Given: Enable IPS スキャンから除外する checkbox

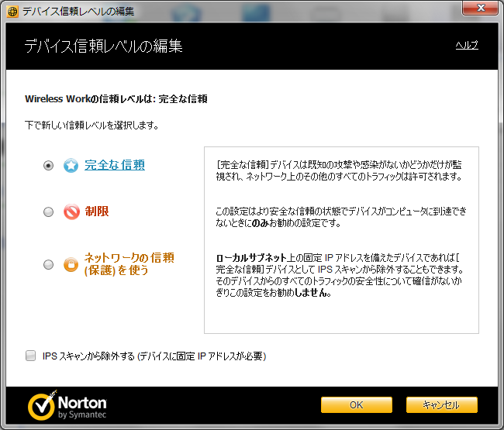Looking at the screenshot, I should (x=30, y=356).
